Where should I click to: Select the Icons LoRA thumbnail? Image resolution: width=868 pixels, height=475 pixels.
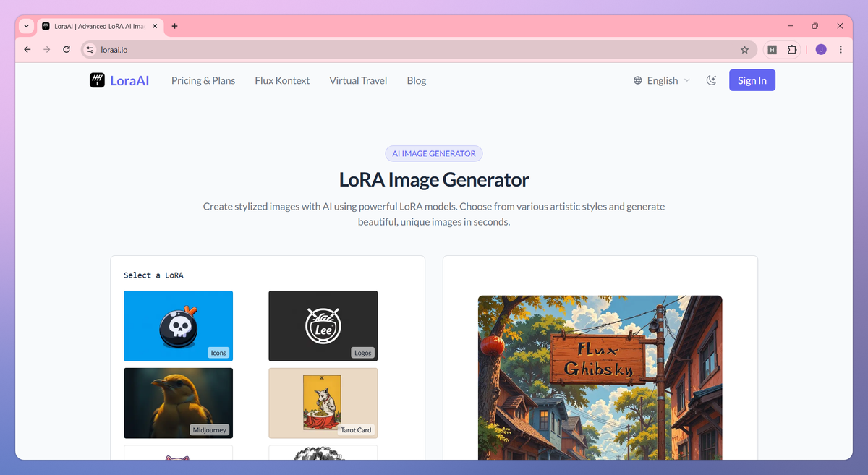178,326
